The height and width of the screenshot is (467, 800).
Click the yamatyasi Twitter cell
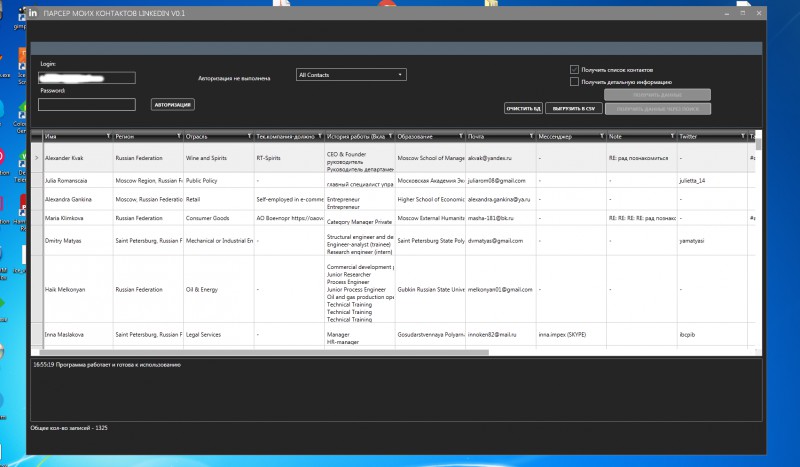coord(712,240)
